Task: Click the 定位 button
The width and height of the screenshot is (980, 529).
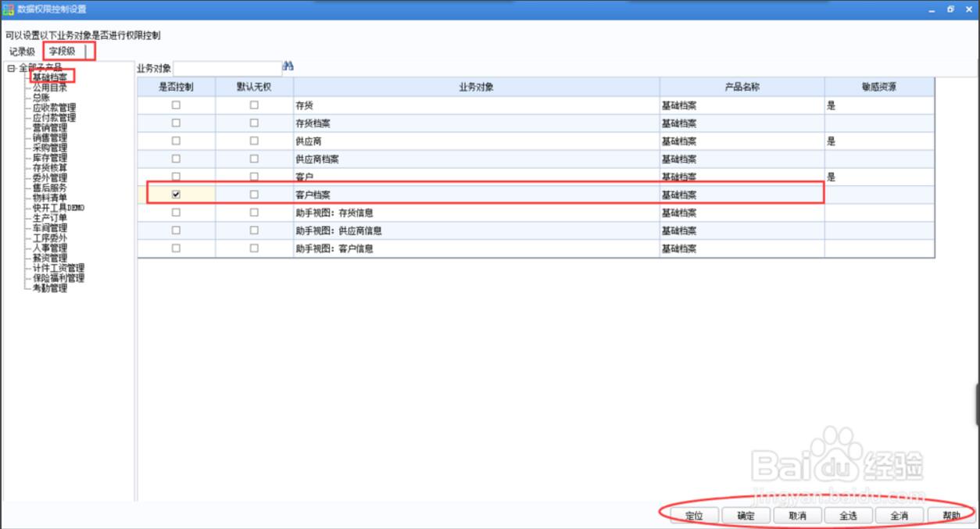Action: coord(694,516)
